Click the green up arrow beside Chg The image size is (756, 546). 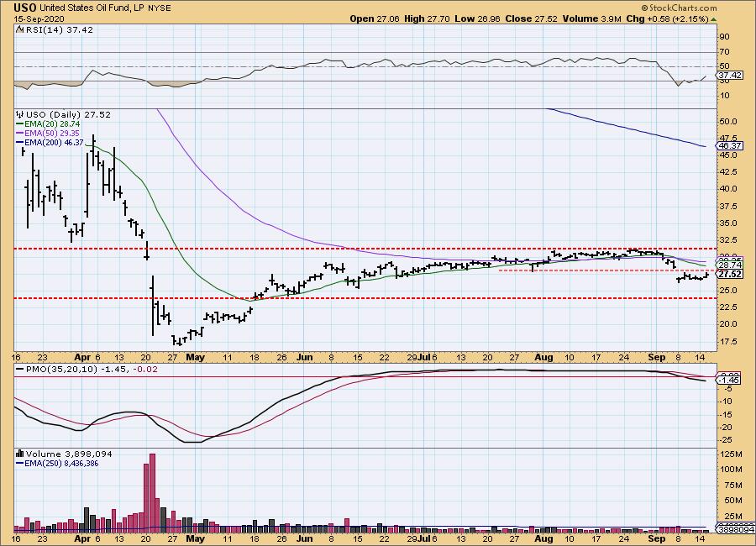713,19
